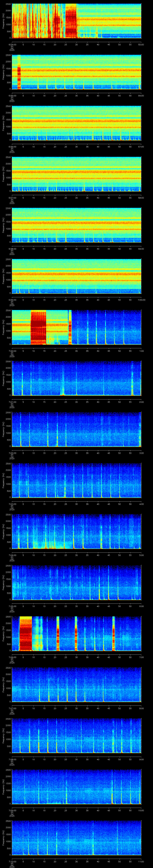This screenshot has height=868, width=153.
Task: Click the spectrogram panel starting at 7:03:00
Action: (76, 481)
